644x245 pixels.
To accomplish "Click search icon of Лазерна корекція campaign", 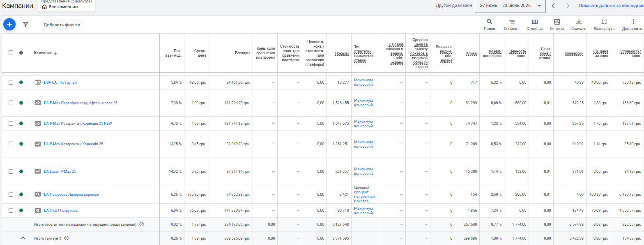I will pyautogui.click(x=38, y=194).
